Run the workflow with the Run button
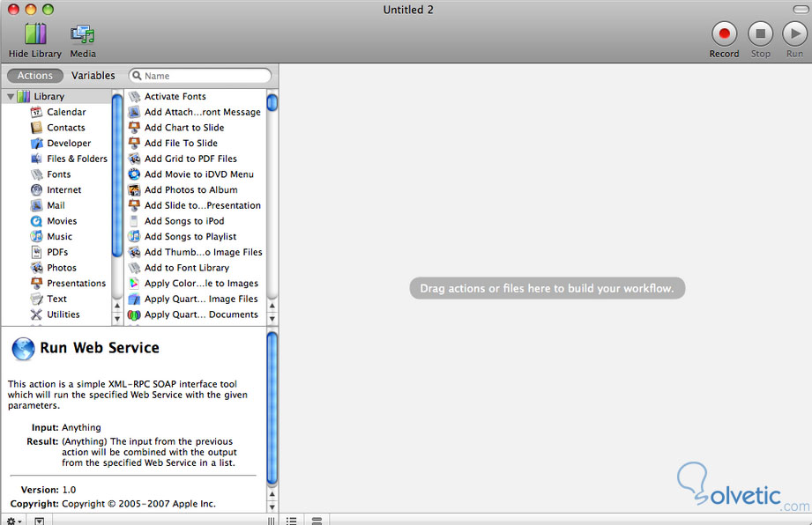812x525 pixels. 794,34
